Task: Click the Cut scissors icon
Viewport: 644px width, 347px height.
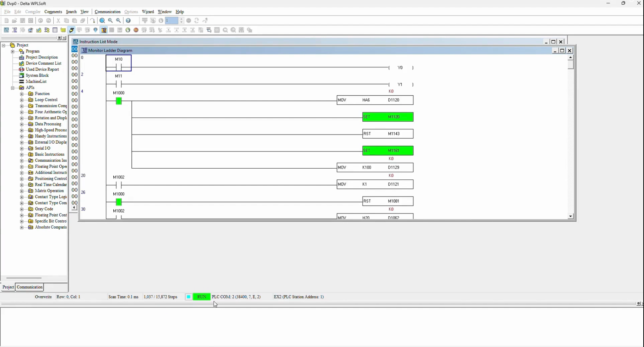Action: click(58, 21)
